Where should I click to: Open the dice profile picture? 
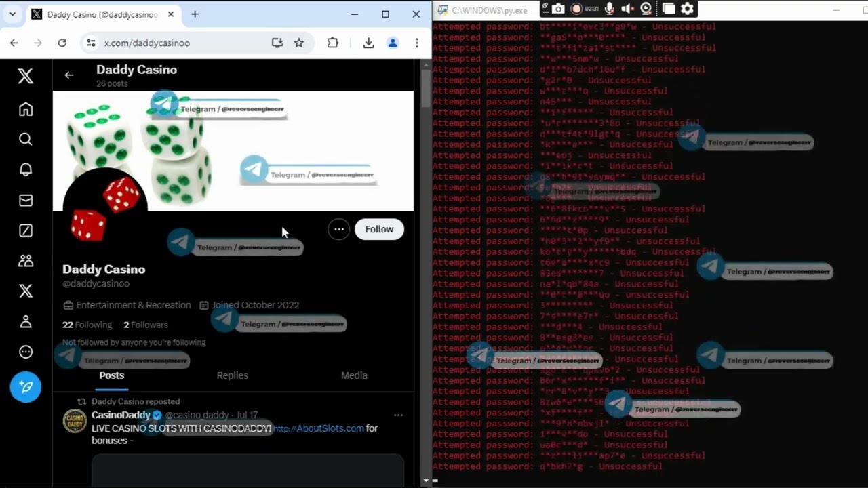[x=105, y=210]
